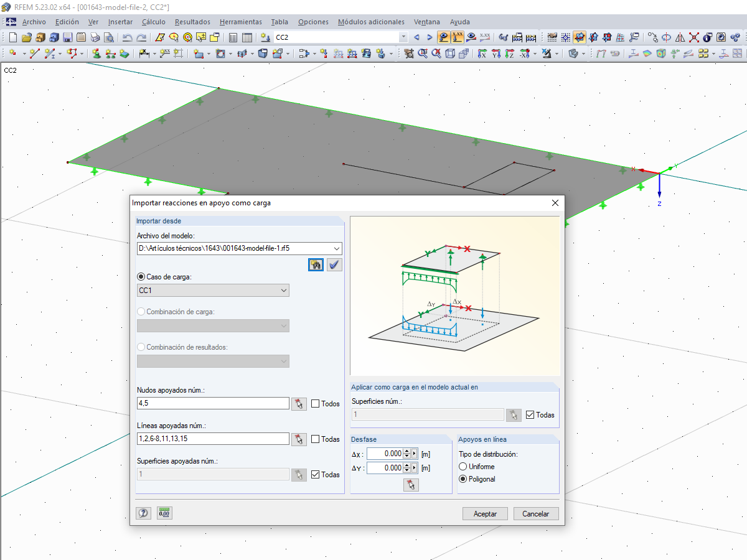Click the ΔX offset value field
Viewport: 747px width, 560px height.
[x=385, y=454]
